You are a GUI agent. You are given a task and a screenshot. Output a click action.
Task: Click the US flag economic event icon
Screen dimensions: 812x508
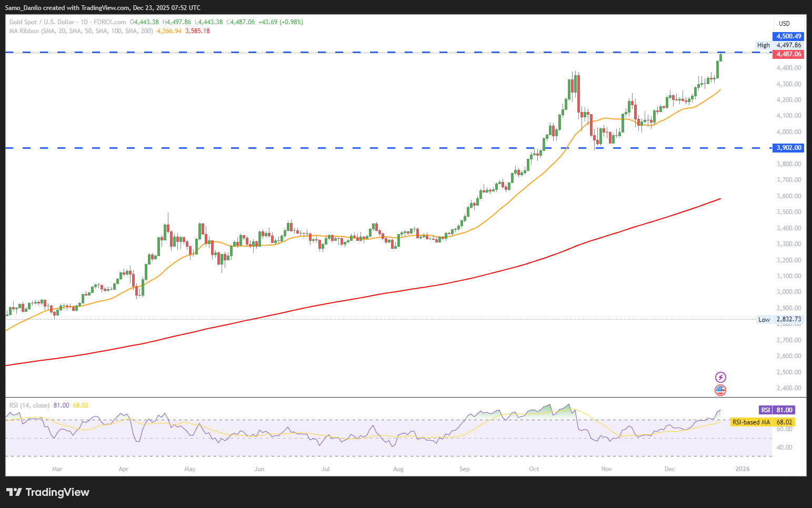720,390
